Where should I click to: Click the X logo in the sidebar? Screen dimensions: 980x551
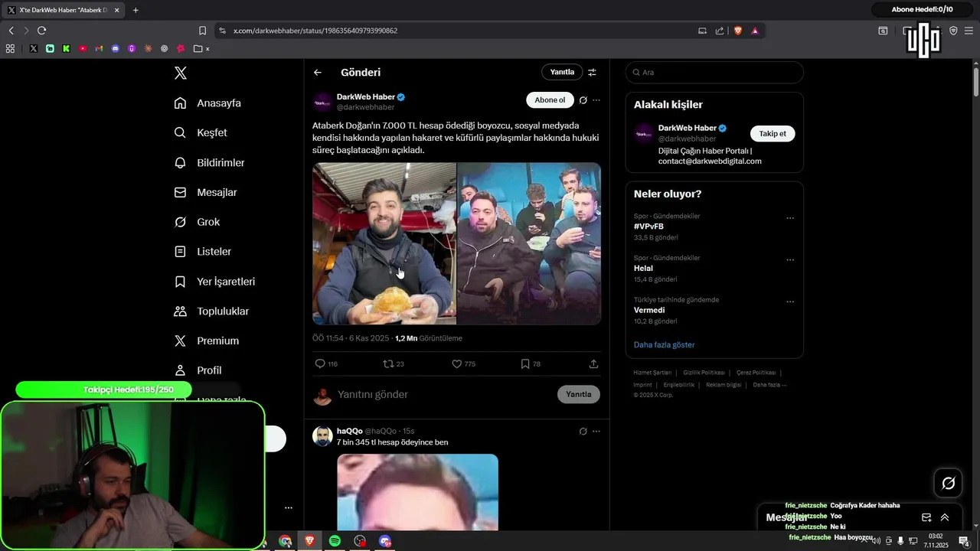(181, 73)
